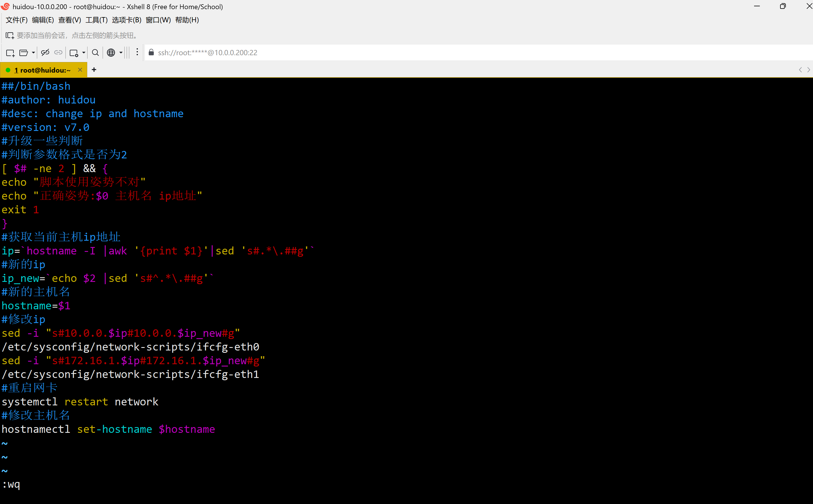Click the reconnect chain-link icon
Image resolution: width=813 pixels, height=504 pixels.
tap(58, 53)
